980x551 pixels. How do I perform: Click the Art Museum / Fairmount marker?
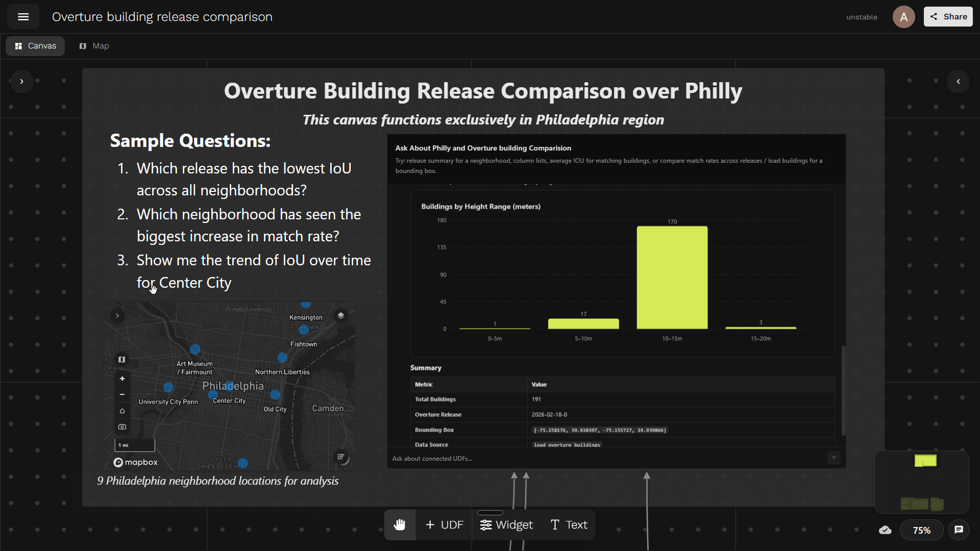pos(194,349)
